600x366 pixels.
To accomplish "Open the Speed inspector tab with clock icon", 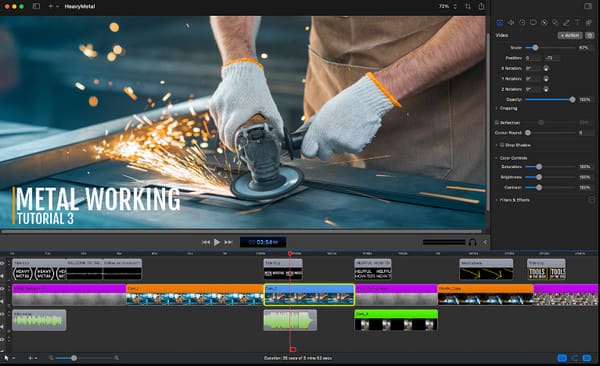I will click(x=522, y=23).
